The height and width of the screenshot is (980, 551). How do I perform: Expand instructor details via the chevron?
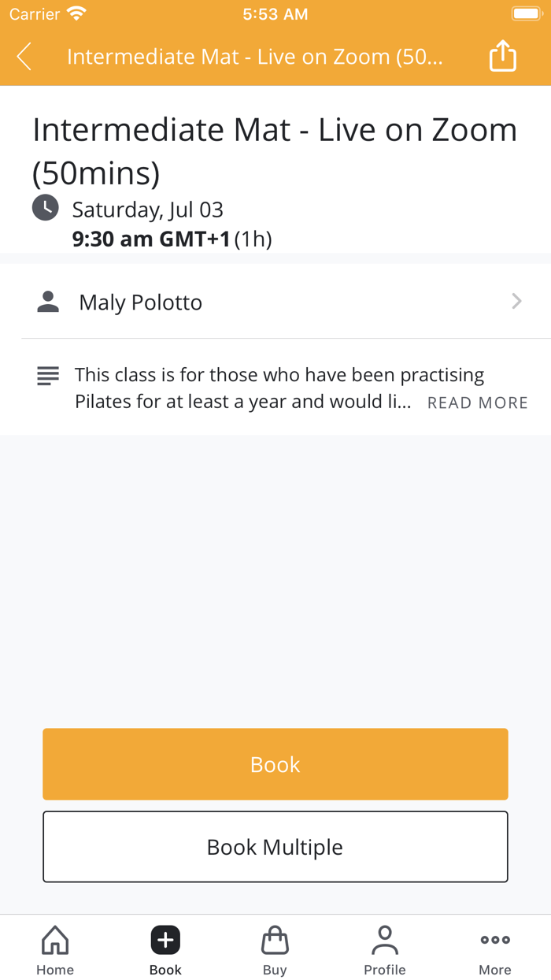(516, 301)
